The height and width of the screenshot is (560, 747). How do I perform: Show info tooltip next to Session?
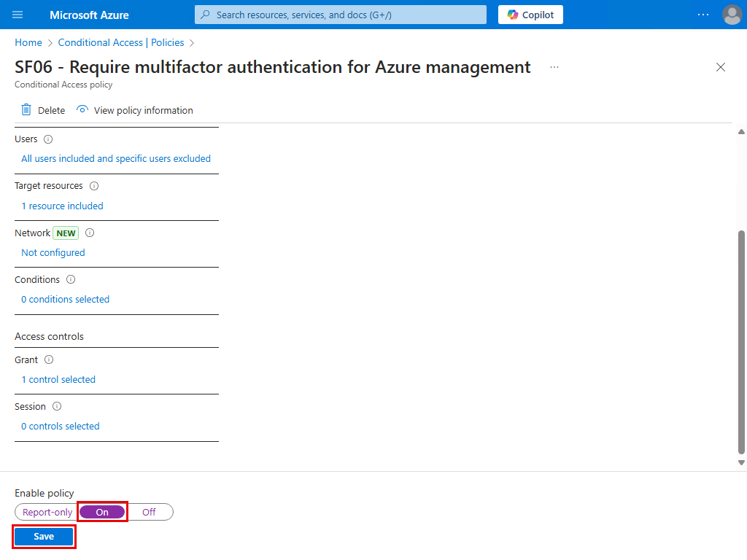[x=57, y=406]
